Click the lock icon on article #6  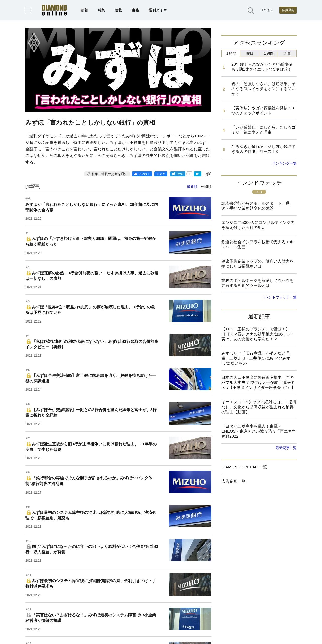coord(29,410)
